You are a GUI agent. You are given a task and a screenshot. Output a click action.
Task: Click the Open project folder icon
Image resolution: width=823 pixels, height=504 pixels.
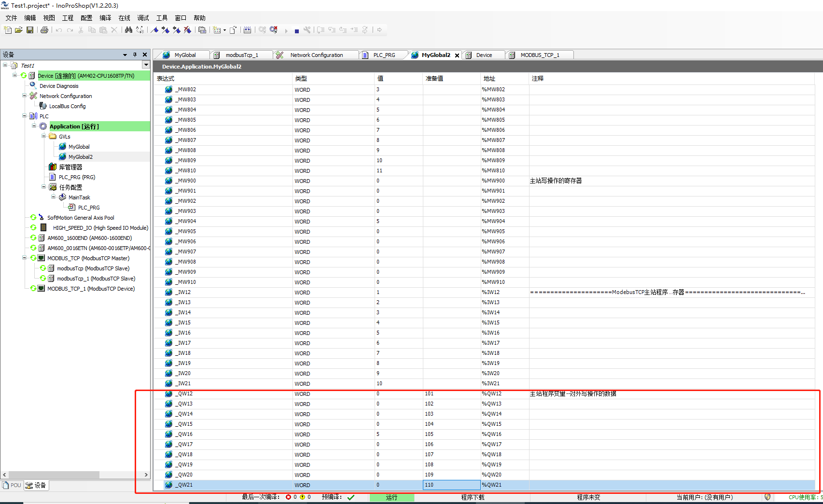19,30
